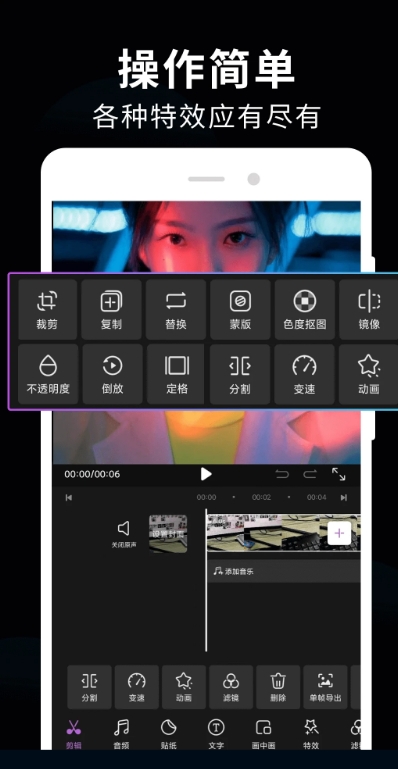Redo the last edit
Screen dimensions: 398x769
click(310, 474)
